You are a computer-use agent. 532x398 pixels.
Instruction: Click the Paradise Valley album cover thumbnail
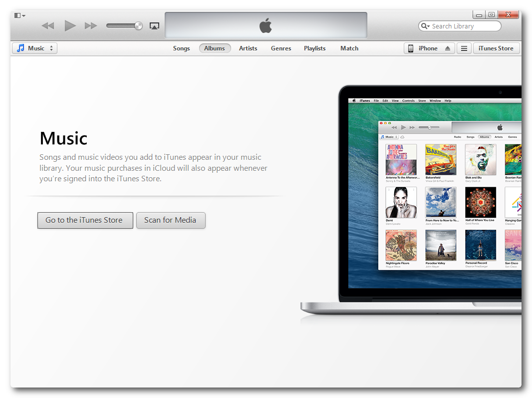pyautogui.click(x=441, y=245)
